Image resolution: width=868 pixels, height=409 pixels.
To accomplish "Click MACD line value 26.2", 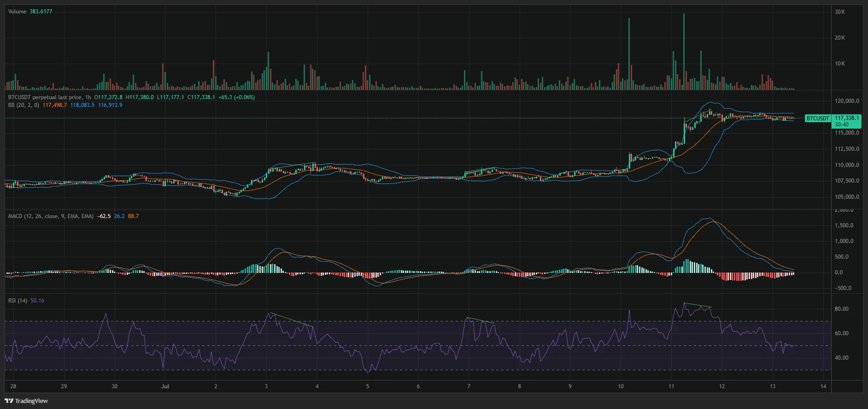I will point(119,216).
